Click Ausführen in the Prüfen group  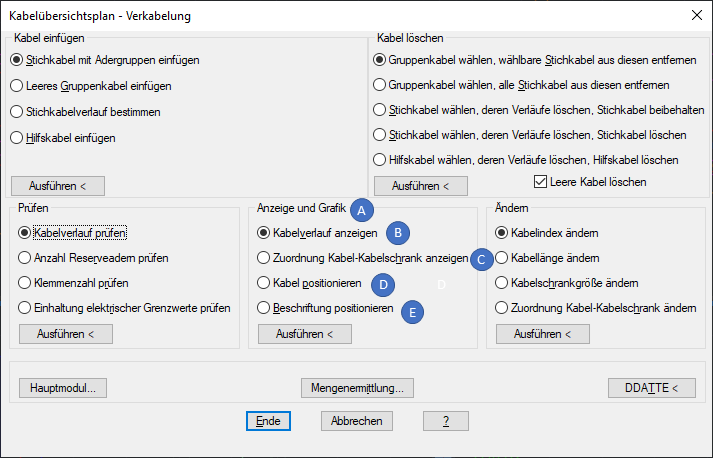[66, 334]
